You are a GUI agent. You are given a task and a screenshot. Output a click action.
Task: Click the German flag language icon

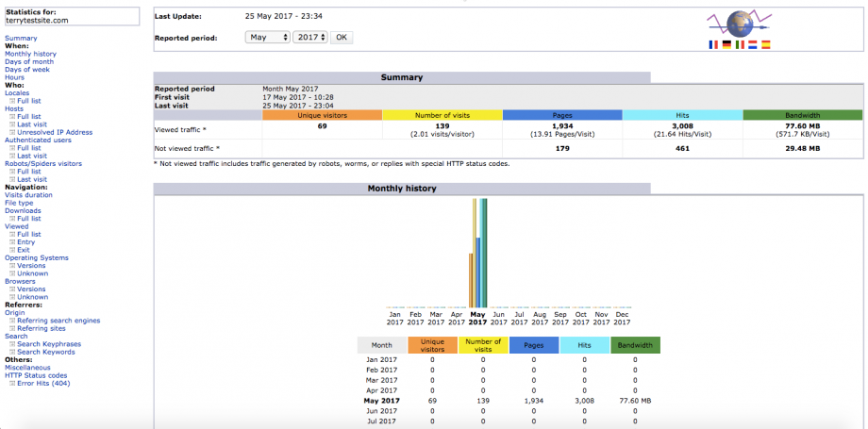pyautogui.click(x=726, y=45)
